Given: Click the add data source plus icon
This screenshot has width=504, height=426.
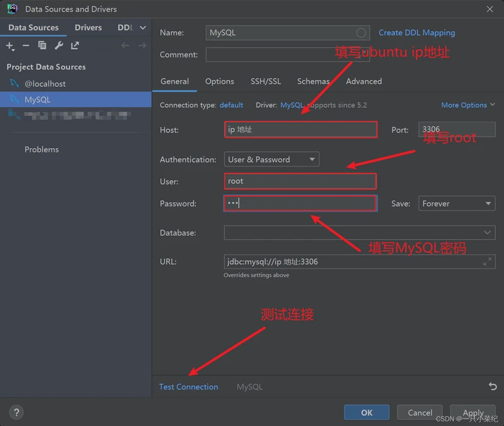Looking at the screenshot, I should click(10, 45).
